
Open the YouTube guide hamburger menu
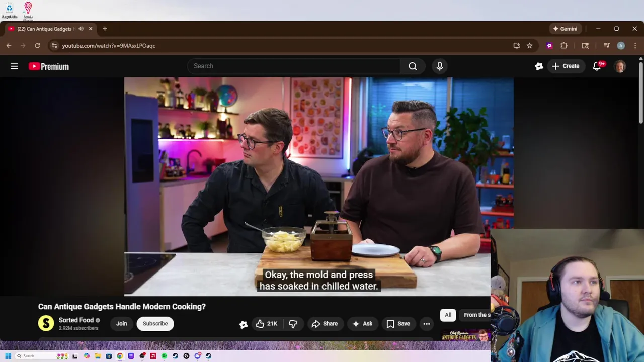tap(14, 66)
